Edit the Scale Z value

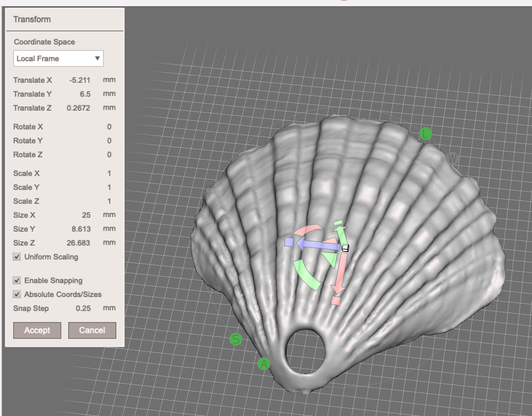pos(109,201)
